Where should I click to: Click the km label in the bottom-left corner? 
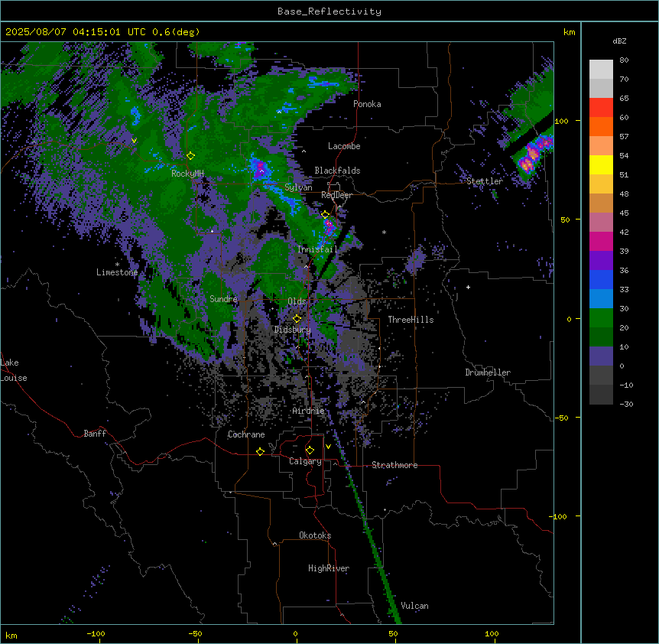point(11,636)
